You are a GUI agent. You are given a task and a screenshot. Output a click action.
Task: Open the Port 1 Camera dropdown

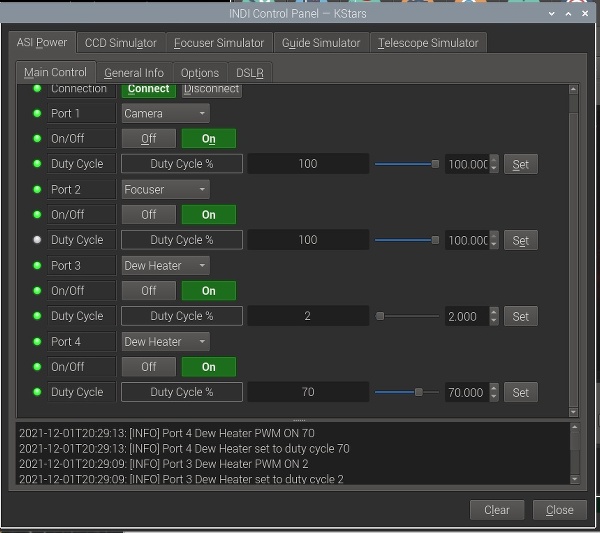click(x=165, y=114)
